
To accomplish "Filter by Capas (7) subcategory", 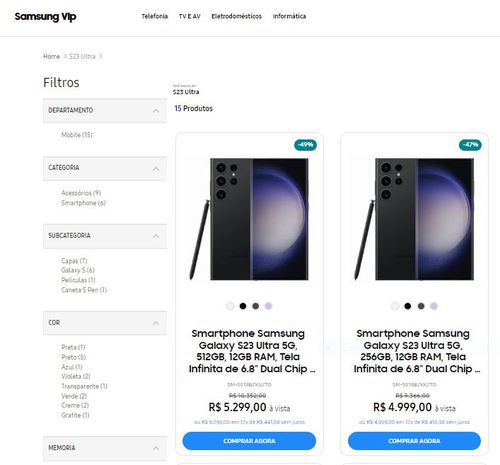I will (74, 261).
